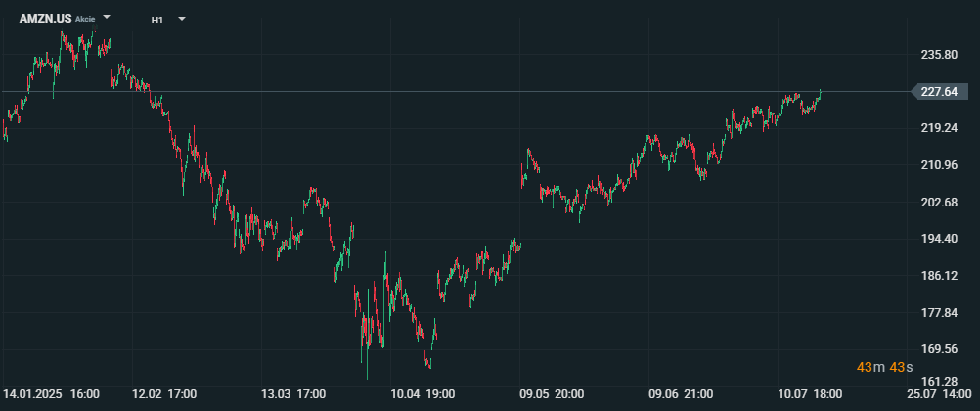The width and height of the screenshot is (980, 411).
Task: Select the 10.04 19:00 time marker
Action: (422, 394)
